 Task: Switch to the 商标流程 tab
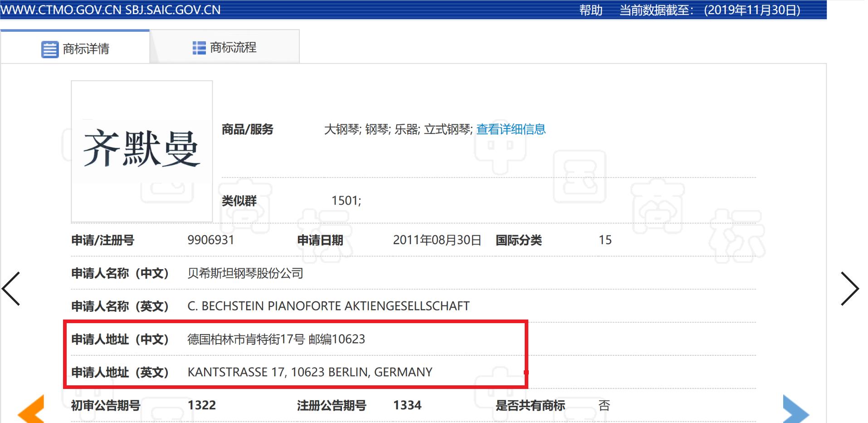(x=224, y=47)
